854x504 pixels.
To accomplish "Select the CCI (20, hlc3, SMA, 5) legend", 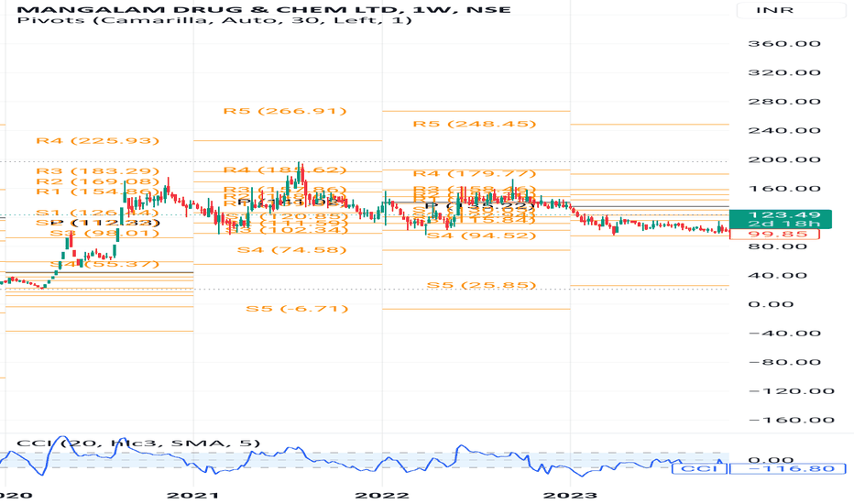I will tap(139, 443).
